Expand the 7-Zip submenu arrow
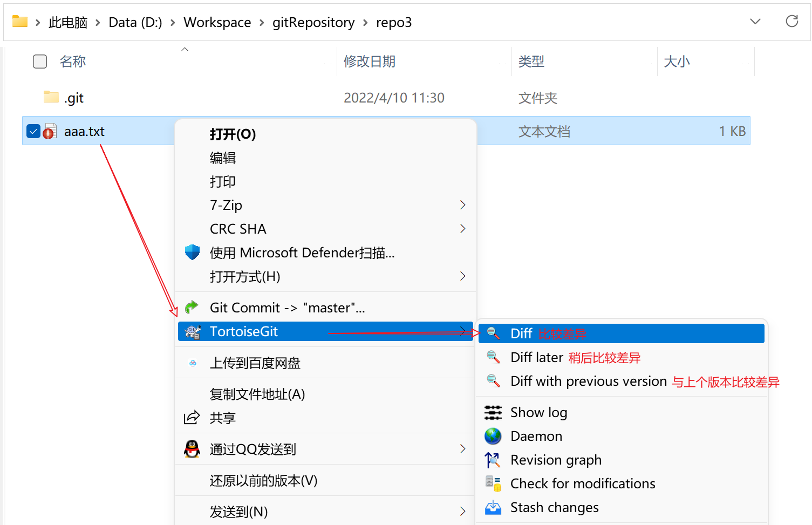The image size is (812, 525). pos(462,205)
